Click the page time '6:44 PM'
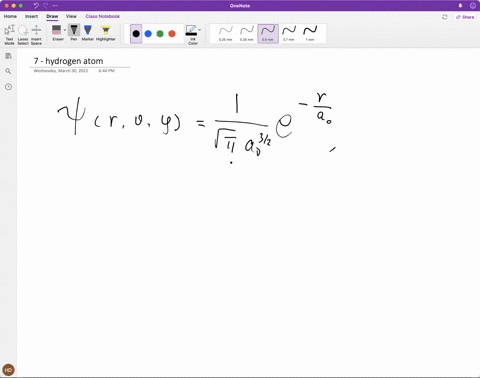480x378 pixels. 107,71
